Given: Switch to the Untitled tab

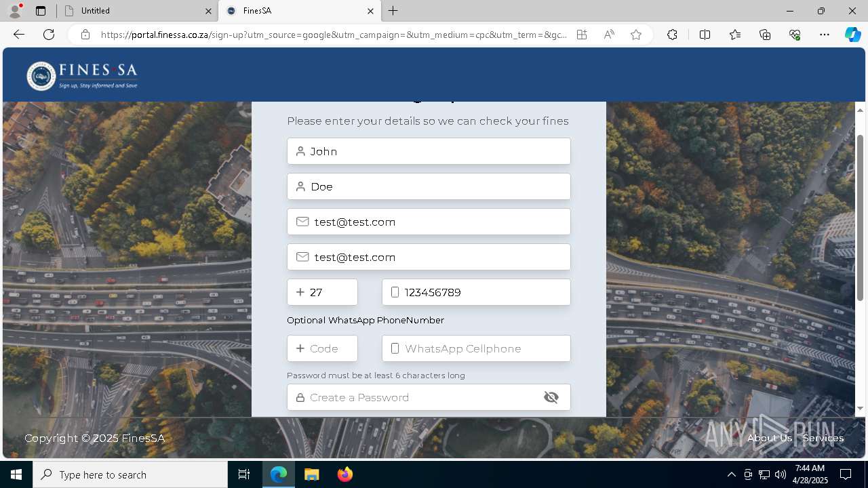Looking at the screenshot, I should tap(136, 11).
